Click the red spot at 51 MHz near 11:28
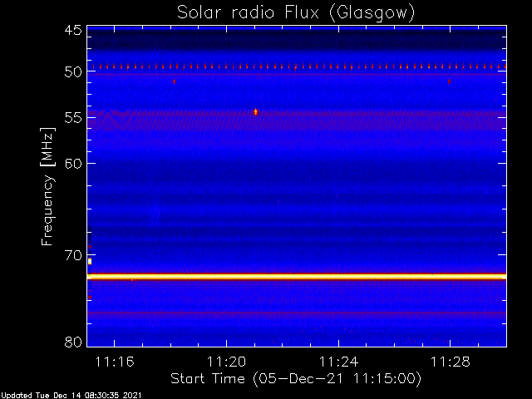This screenshot has width=532, height=399. pos(449,81)
